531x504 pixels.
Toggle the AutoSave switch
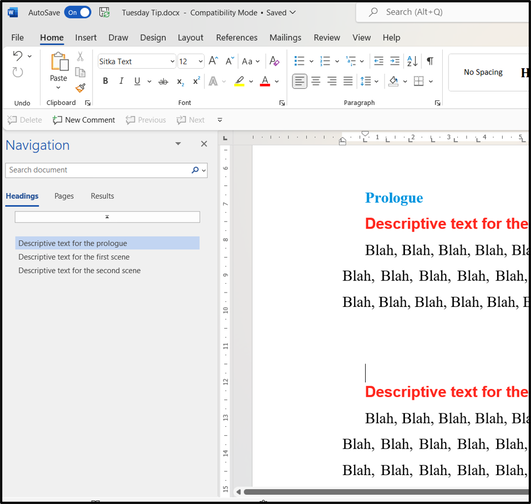point(78,13)
